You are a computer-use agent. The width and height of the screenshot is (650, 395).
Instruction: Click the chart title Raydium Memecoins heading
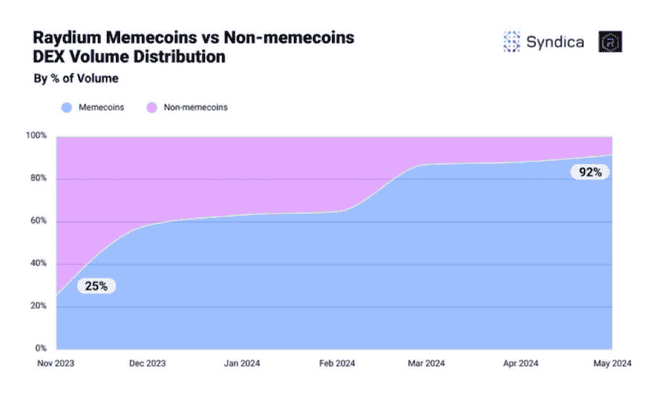tap(194, 47)
